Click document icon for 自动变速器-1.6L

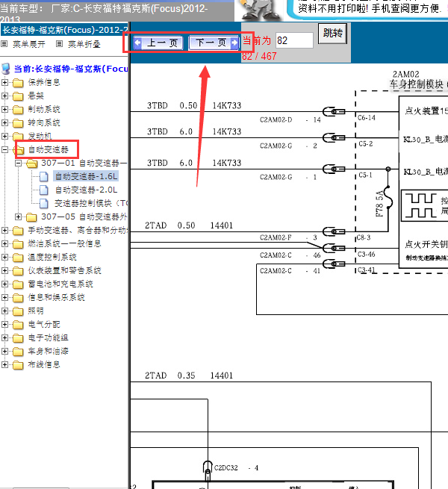click(44, 177)
